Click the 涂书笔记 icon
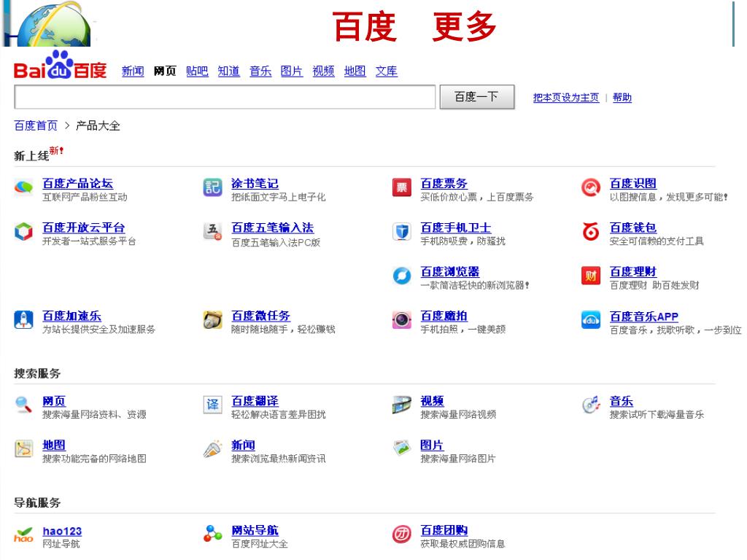This screenshot has width=747, height=560. coord(212,187)
